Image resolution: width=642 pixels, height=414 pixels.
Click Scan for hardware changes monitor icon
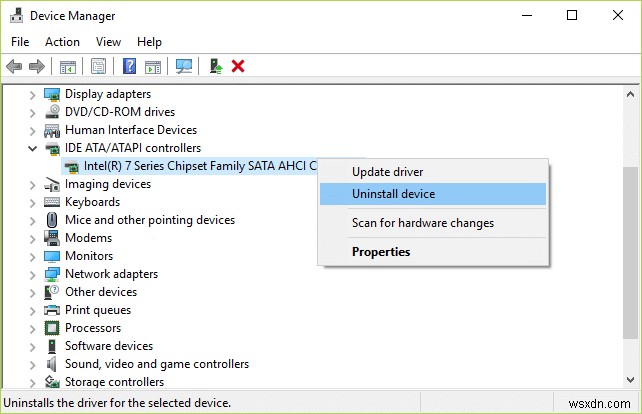click(184, 66)
